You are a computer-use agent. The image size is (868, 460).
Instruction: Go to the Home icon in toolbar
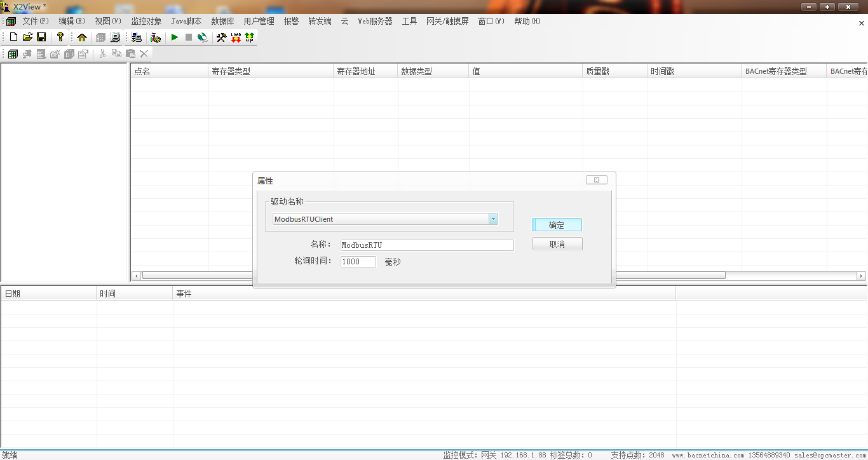82,37
